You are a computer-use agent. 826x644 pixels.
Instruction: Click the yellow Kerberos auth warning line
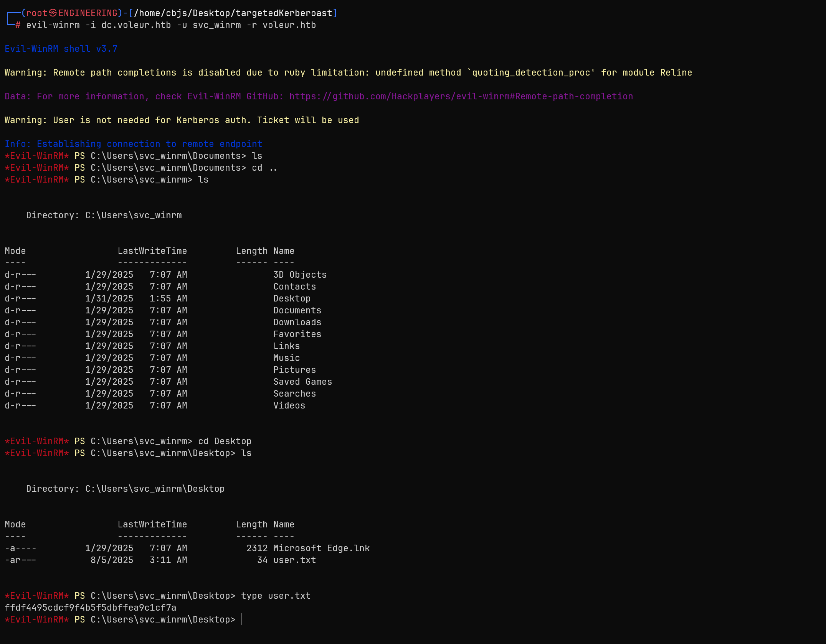pos(182,120)
